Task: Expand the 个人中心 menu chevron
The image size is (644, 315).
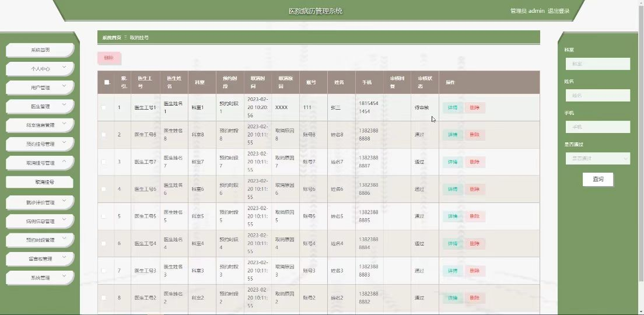Action: pos(64,68)
